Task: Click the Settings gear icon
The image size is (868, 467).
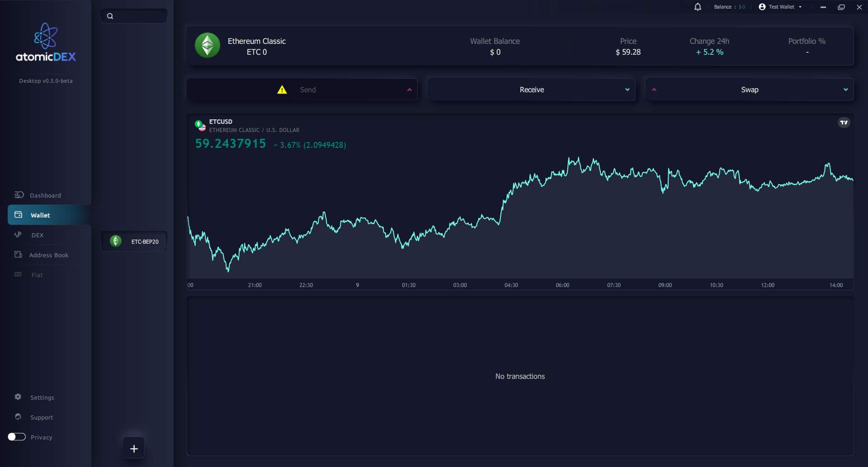Action: [18, 397]
